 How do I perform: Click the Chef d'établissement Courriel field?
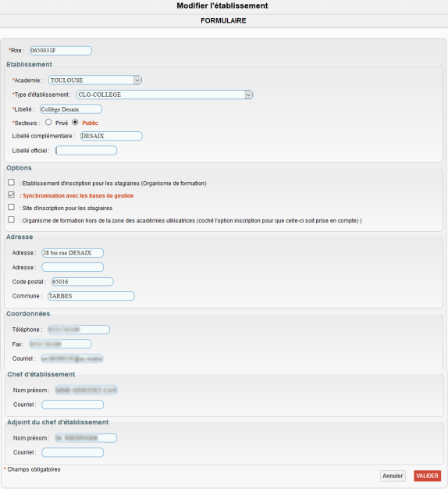pyautogui.click(x=73, y=405)
